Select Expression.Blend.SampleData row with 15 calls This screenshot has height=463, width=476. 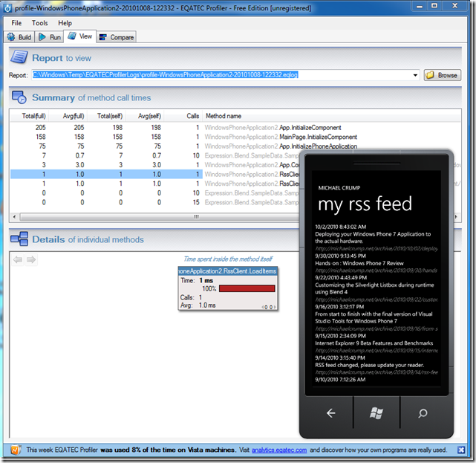(x=154, y=202)
